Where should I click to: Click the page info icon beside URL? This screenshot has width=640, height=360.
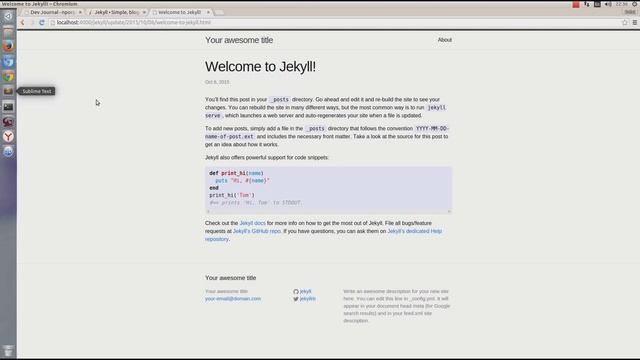point(52,22)
